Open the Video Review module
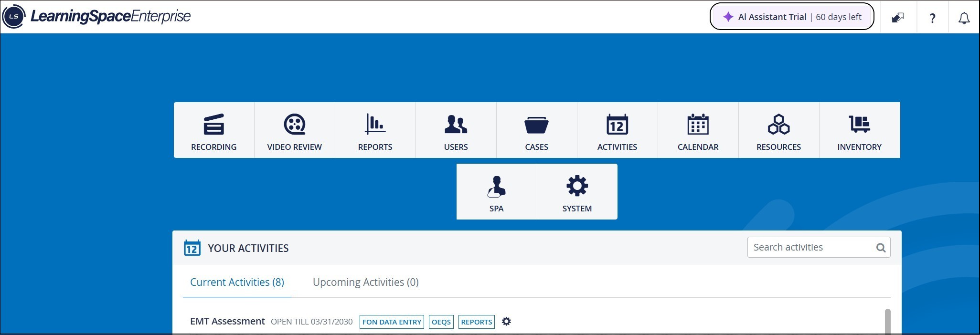This screenshot has height=335, width=980. click(295, 130)
